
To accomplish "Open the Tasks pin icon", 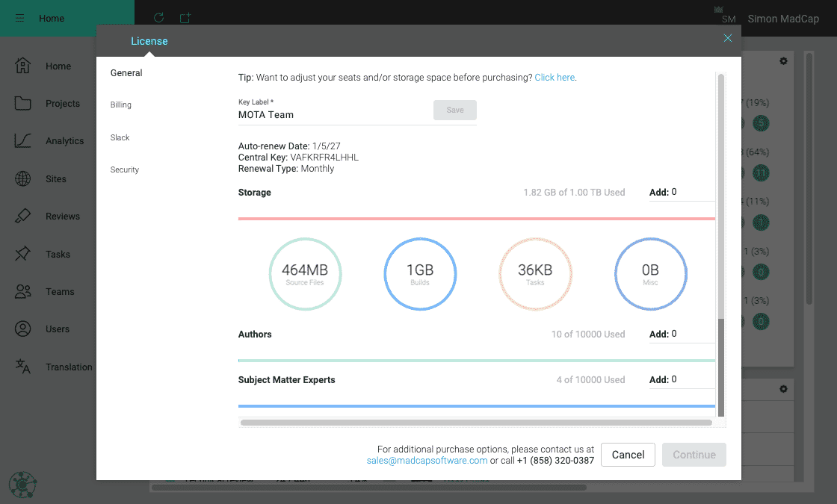I will pyautogui.click(x=22, y=254).
